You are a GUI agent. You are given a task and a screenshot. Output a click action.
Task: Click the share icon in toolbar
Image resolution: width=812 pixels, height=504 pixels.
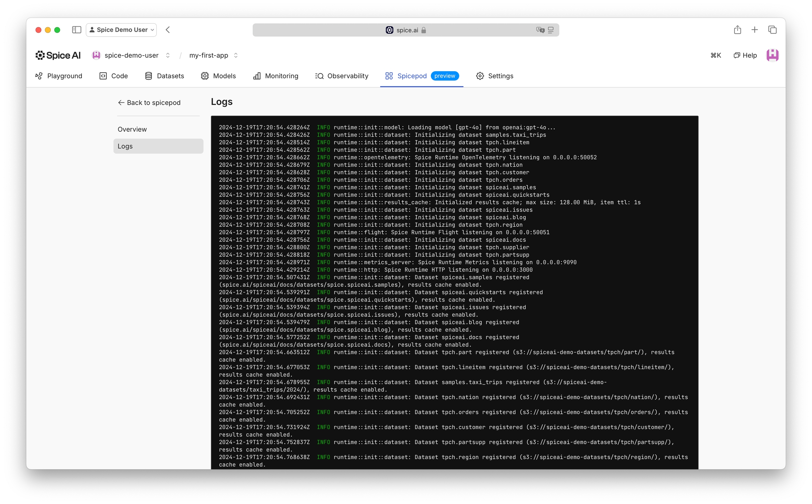(737, 30)
